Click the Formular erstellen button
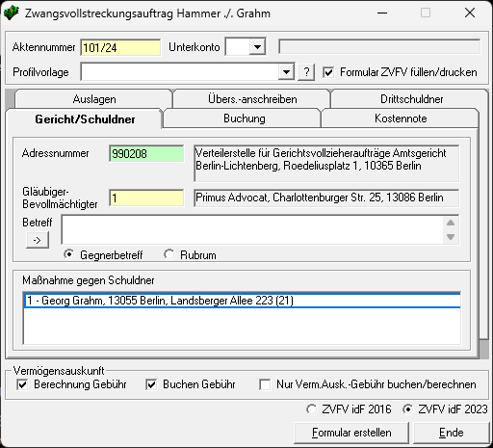 click(351, 433)
